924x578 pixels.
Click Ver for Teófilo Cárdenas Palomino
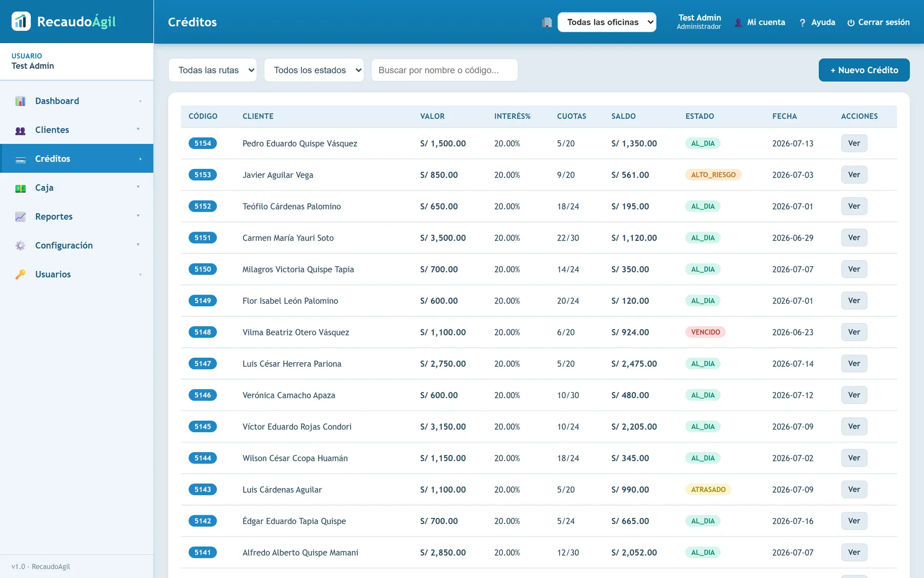[x=854, y=206]
